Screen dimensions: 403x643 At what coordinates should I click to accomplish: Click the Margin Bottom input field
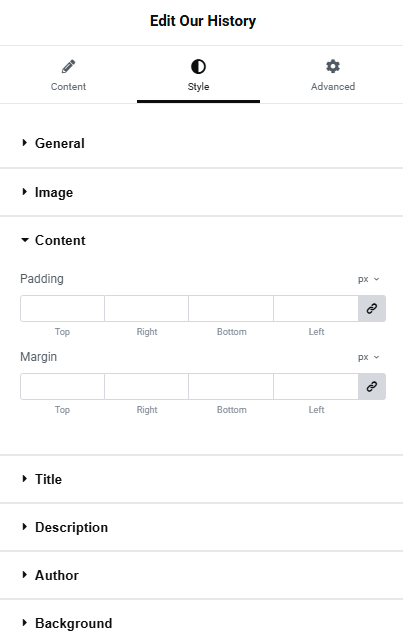pyautogui.click(x=231, y=386)
